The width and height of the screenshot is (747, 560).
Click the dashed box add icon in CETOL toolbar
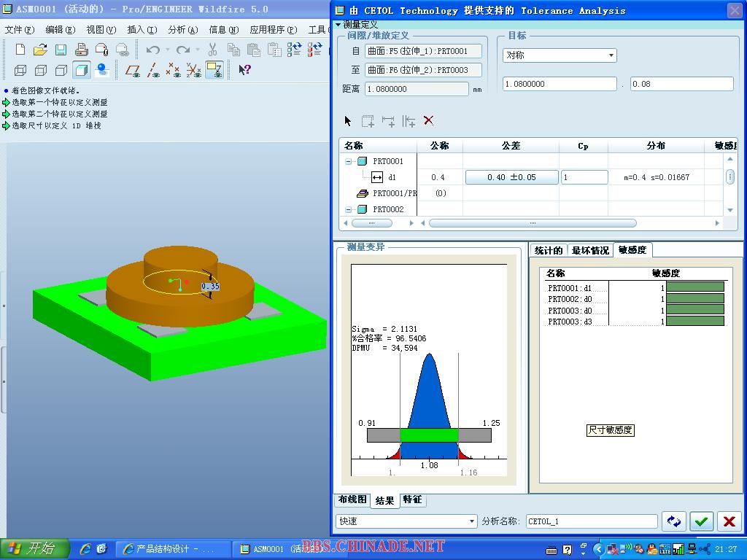pyautogui.click(x=368, y=121)
